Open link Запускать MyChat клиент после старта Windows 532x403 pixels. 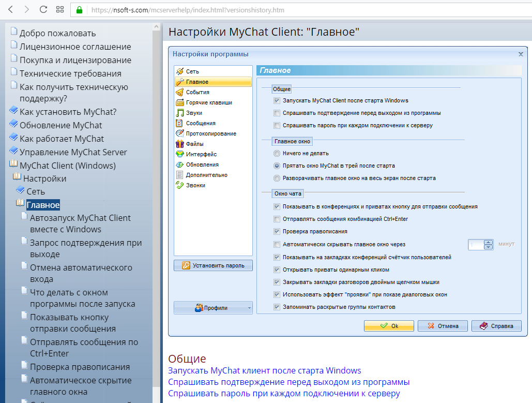tap(265, 370)
